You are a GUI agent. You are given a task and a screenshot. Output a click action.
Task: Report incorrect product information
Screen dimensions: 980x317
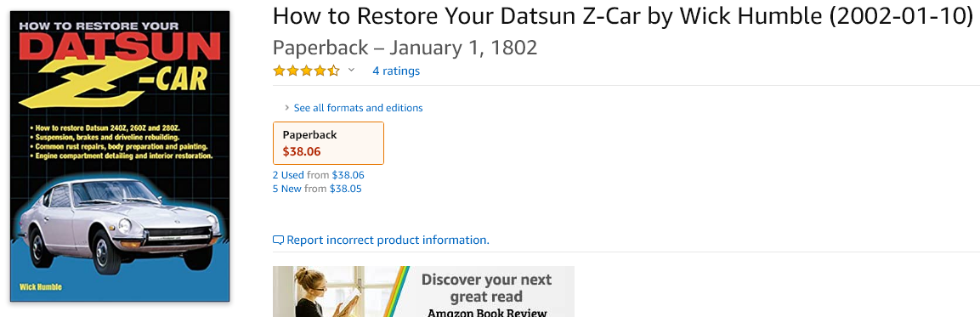[388, 241]
